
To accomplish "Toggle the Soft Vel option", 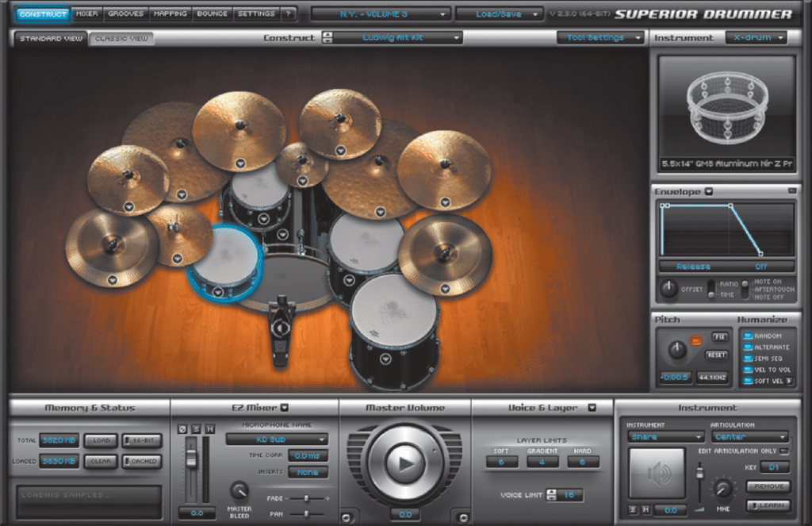I will click(x=748, y=382).
